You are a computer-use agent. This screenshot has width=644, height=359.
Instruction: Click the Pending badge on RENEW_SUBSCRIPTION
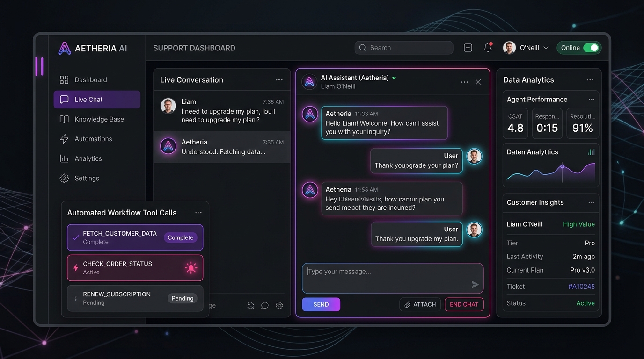tap(183, 298)
